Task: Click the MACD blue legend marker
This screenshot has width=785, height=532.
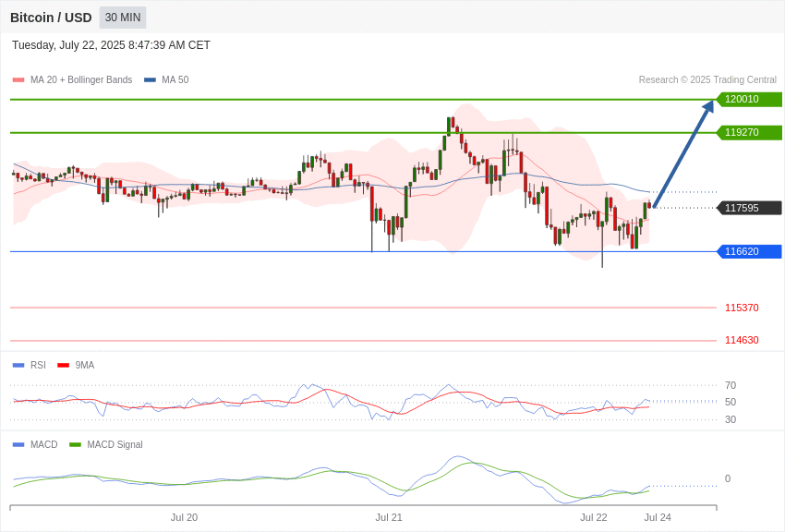Action: pyautogui.click(x=18, y=444)
